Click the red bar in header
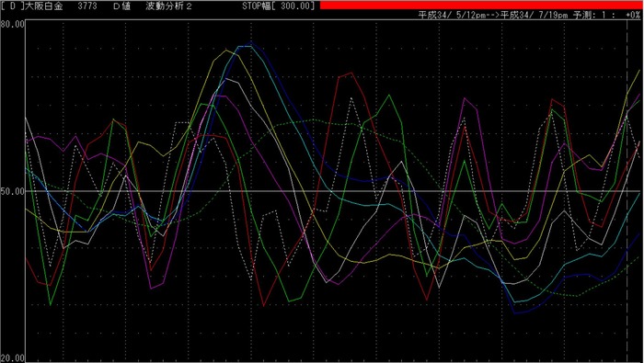644x363 pixels. [481, 5]
